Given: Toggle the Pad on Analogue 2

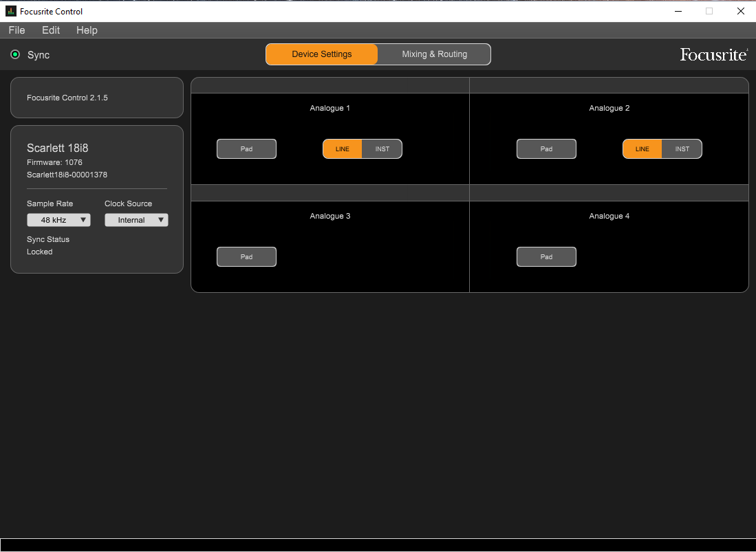Looking at the screenshot, I should (546, 149).
